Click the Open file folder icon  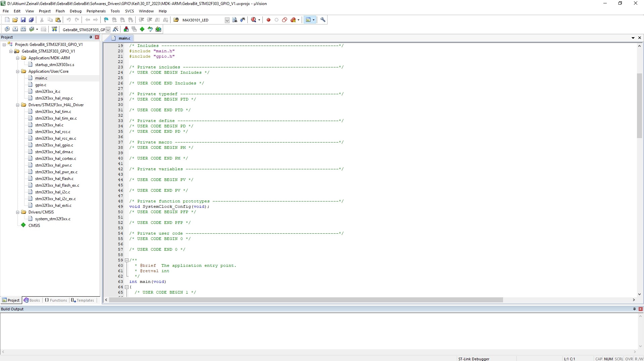coord(15,20)
